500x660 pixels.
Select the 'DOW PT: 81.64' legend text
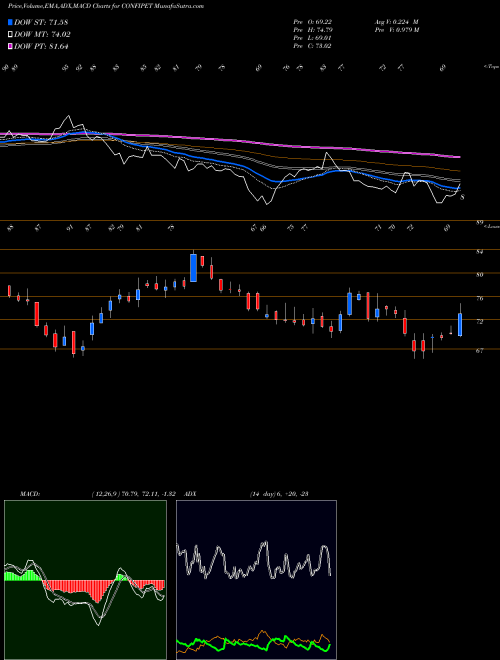tap(41, 47)
